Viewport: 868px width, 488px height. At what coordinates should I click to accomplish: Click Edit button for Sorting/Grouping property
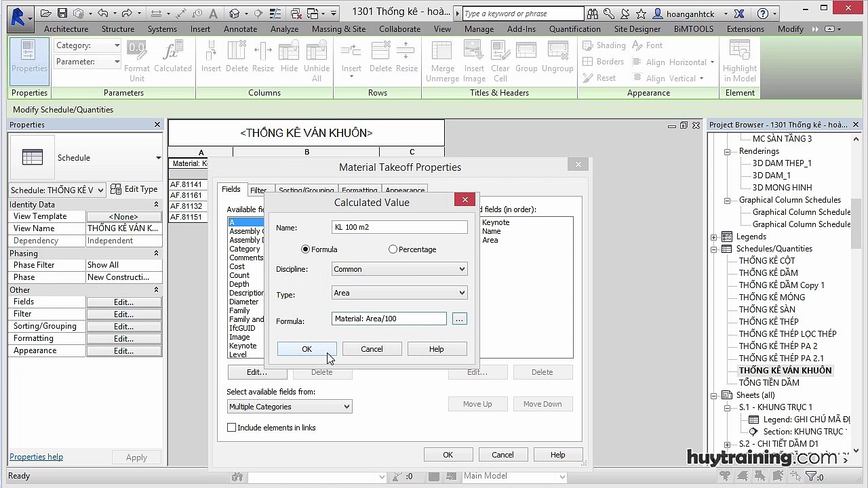point(123,326)
